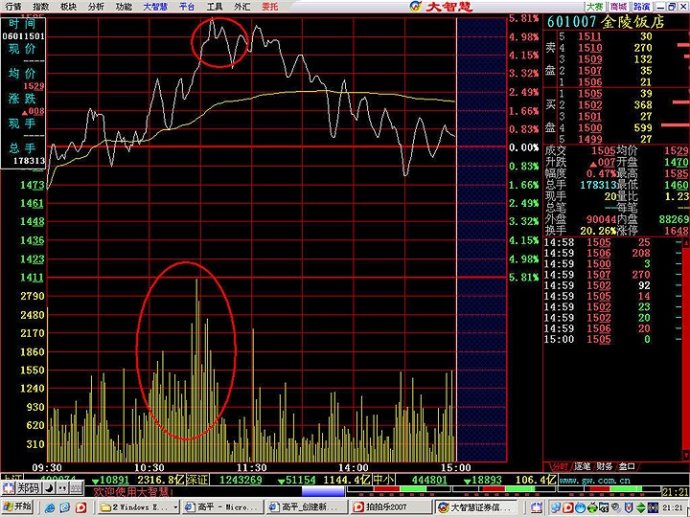Launch Internet Explorer from quick launch
Screen dimensions: 690x517
(50, 508)
